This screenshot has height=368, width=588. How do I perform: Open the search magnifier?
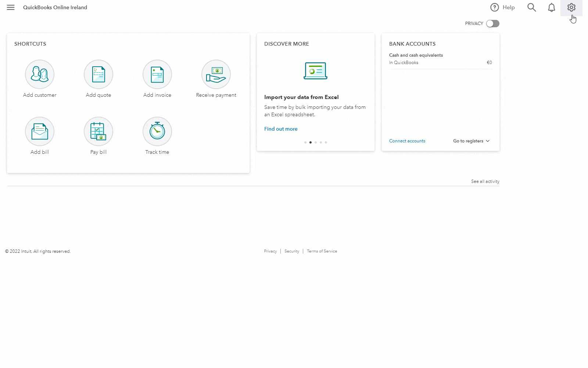[x=531, y=7]
